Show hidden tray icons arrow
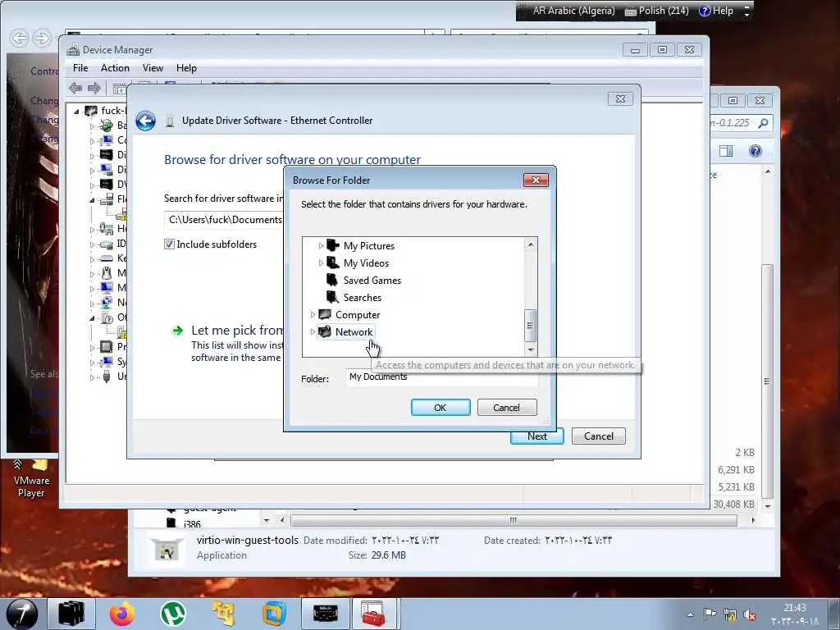Image resolution: width=840 pixels, height=630 pixels. pos(690,615)
